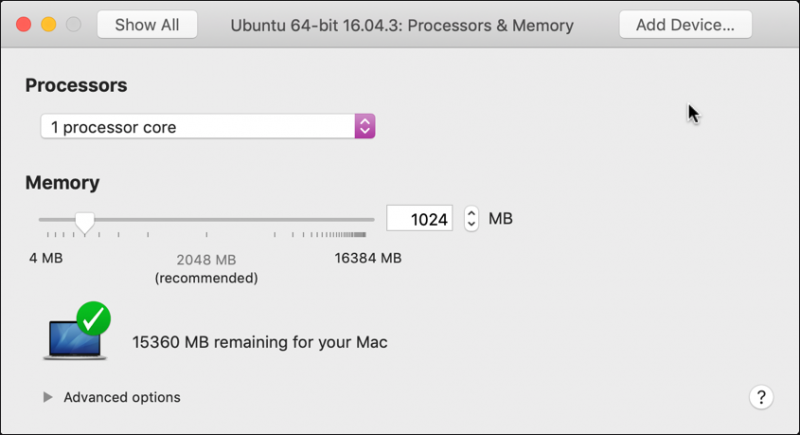Click the memory slider thumb
Viewport: 800px width, 435px height.
tap(85, 221)
